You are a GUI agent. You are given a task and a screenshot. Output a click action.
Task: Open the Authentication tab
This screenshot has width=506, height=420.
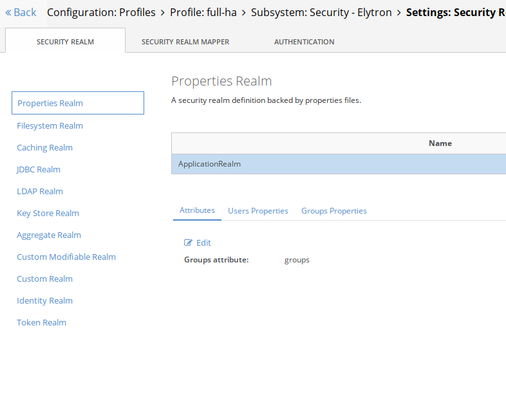click(304, 42)
